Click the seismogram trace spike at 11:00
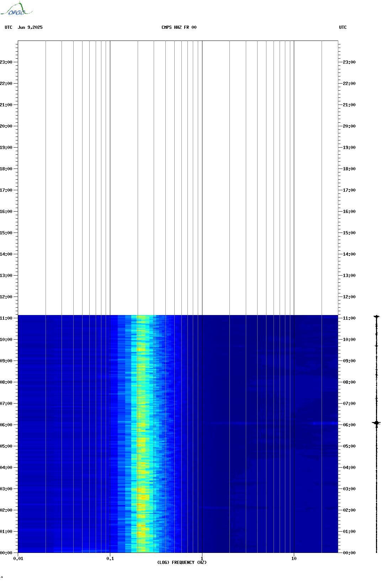This screenshot has width=392, height=581. tap(376, 316)
